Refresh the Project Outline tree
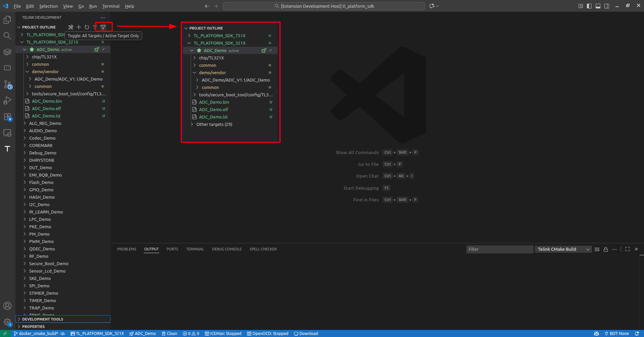The height and width of the screenshot is (337, 644). click(87, 27)
